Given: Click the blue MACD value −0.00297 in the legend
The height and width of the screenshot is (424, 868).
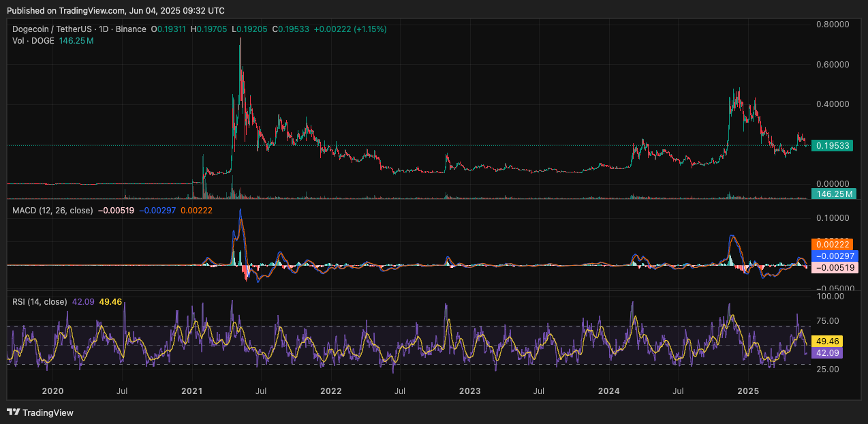Looking at the screenshot, I should tap(158, 211).
